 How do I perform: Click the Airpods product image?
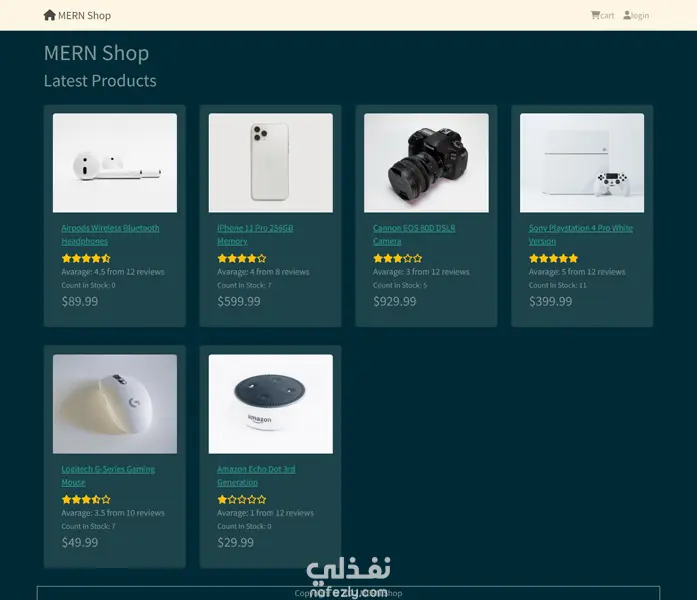tap(115, 163)
